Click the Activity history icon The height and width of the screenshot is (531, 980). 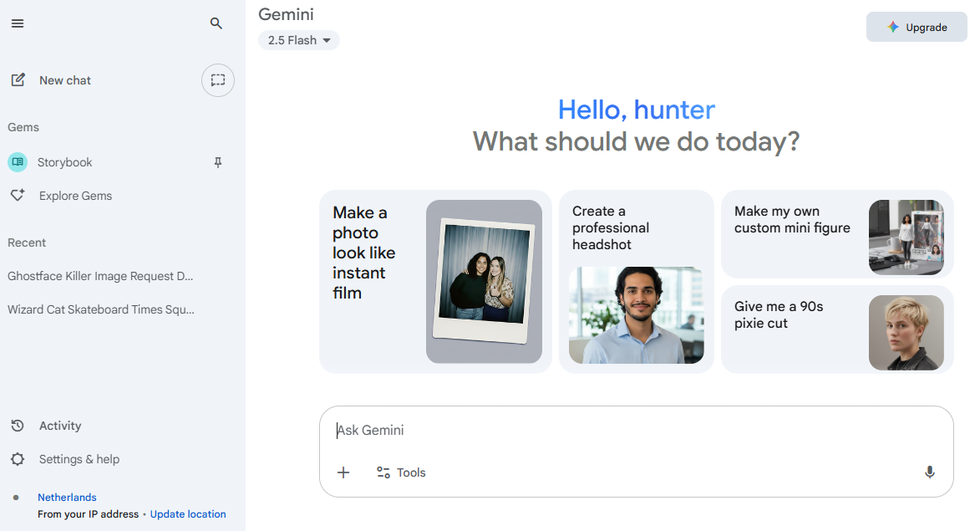click(18, 426)
